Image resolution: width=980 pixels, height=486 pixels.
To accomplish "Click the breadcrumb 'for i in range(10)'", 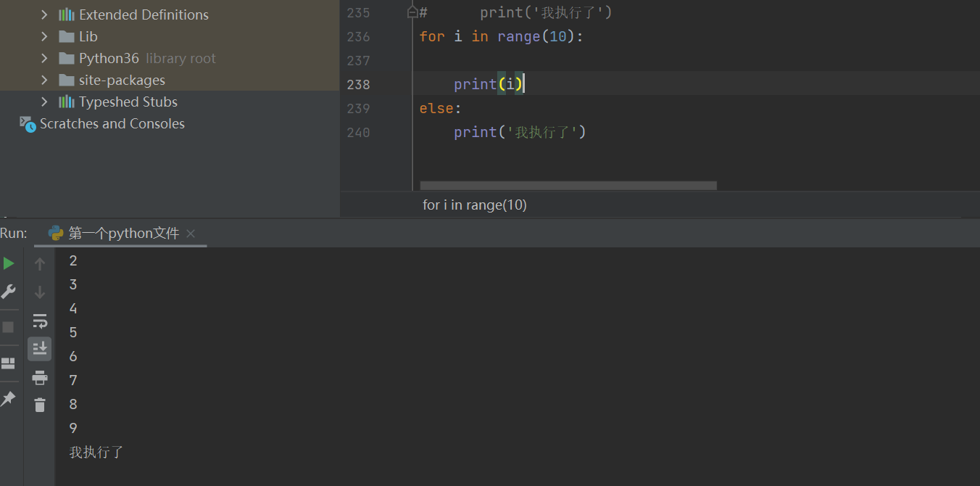I will [475, 205].
